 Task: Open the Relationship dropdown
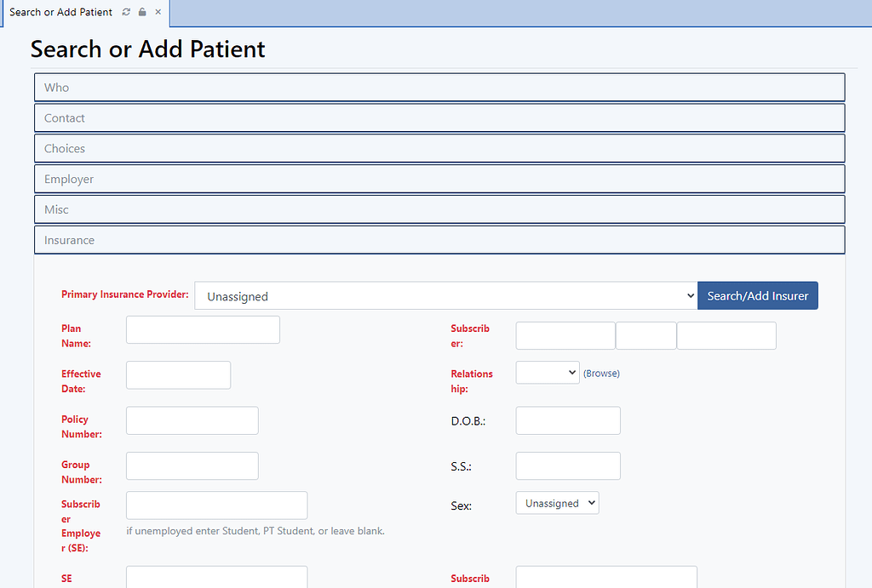[x=547, y=373]
